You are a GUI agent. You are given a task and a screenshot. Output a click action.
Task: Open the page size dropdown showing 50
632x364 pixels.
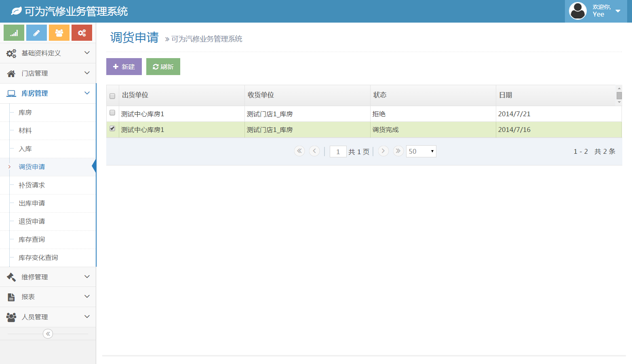coord(421,151)
